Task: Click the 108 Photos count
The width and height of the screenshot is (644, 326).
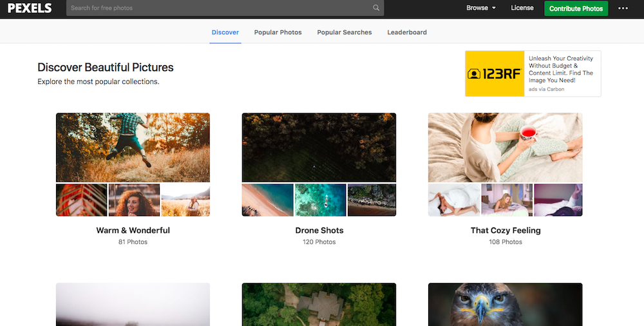Action: 506,242
